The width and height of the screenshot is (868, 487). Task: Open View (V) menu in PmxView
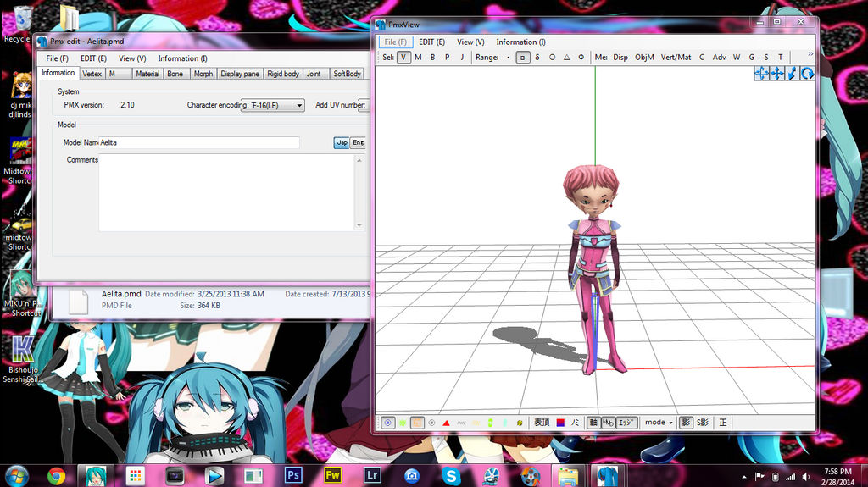tap(470, 42)
